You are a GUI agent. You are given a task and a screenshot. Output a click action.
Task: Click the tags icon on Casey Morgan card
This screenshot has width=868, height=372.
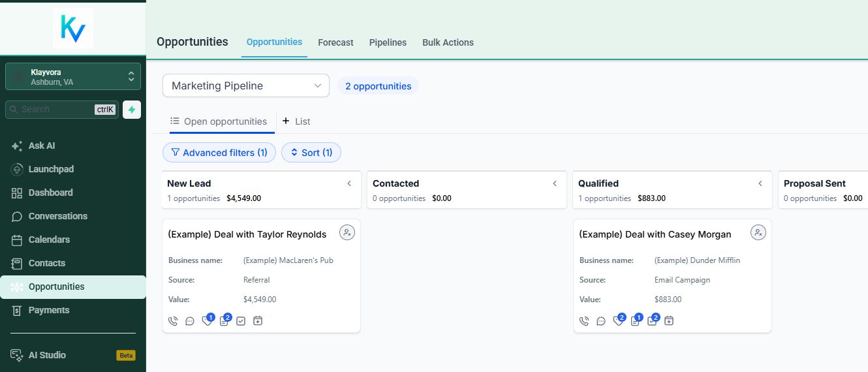tap(619, 320)
